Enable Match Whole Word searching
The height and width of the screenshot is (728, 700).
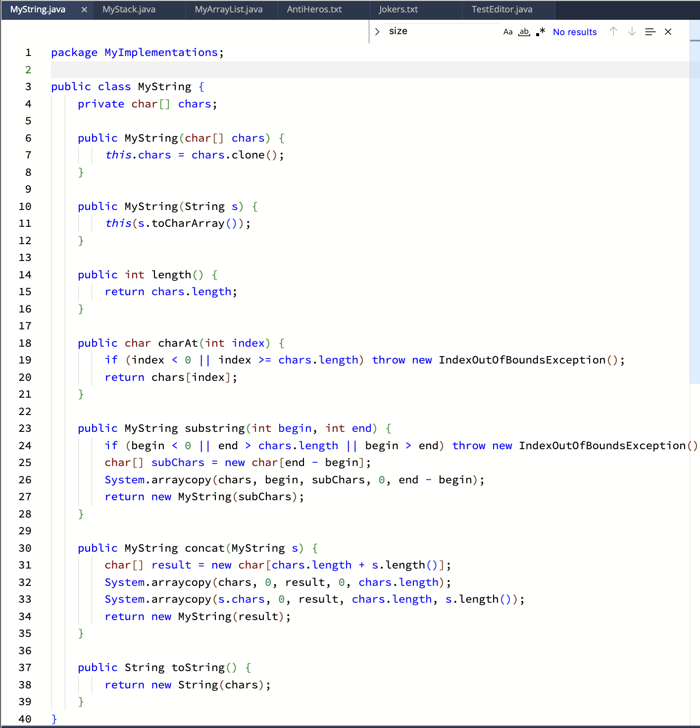tap(524, 32)
